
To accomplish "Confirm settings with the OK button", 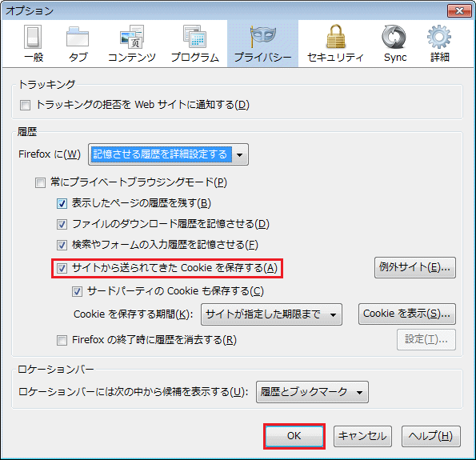I will 294,436.
